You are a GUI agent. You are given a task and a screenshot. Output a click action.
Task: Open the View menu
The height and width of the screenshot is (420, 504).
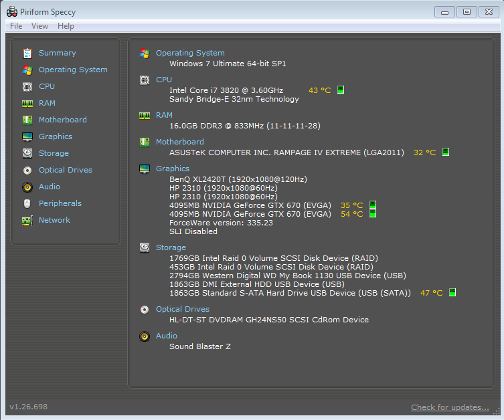pos(39,26)
